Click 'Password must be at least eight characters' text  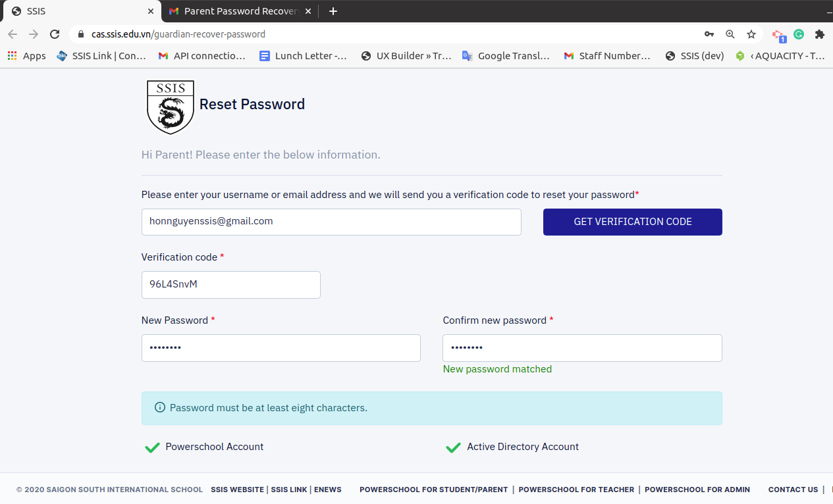tap(269, 408)
